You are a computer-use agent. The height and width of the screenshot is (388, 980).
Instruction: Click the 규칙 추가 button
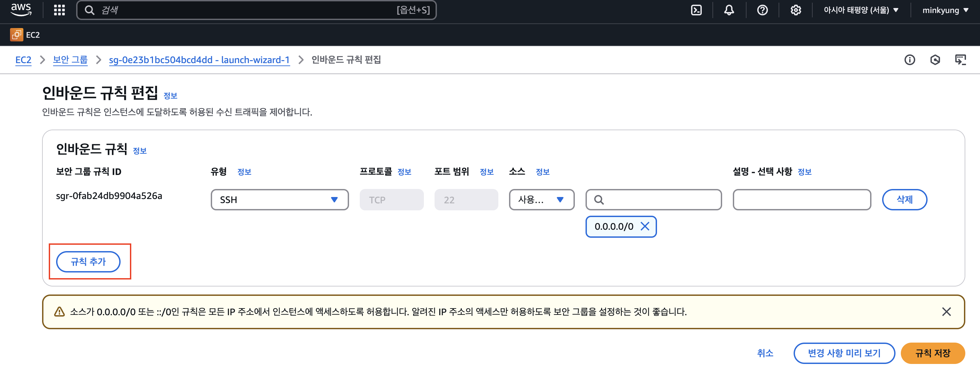click(88, 262)
